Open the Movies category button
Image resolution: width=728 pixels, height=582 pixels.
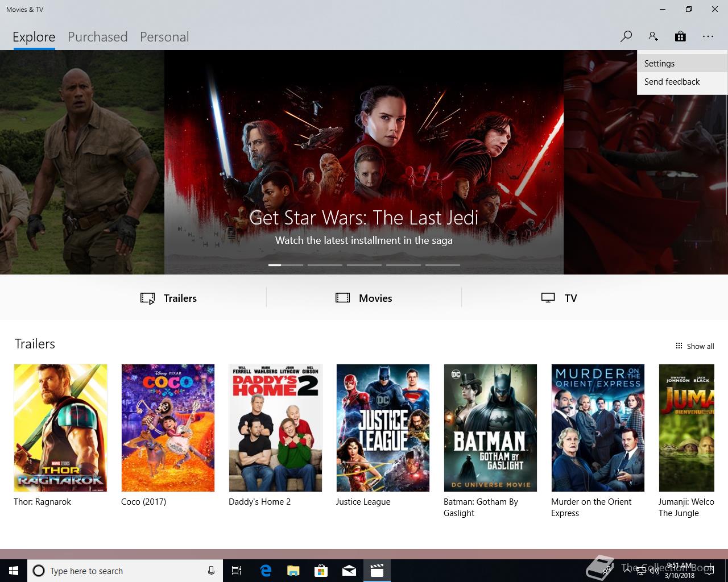[x=364, y=298]
